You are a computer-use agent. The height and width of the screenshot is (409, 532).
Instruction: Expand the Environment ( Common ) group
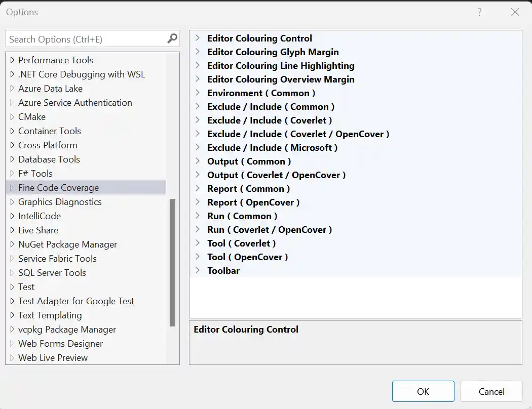(x=198, y=93)
